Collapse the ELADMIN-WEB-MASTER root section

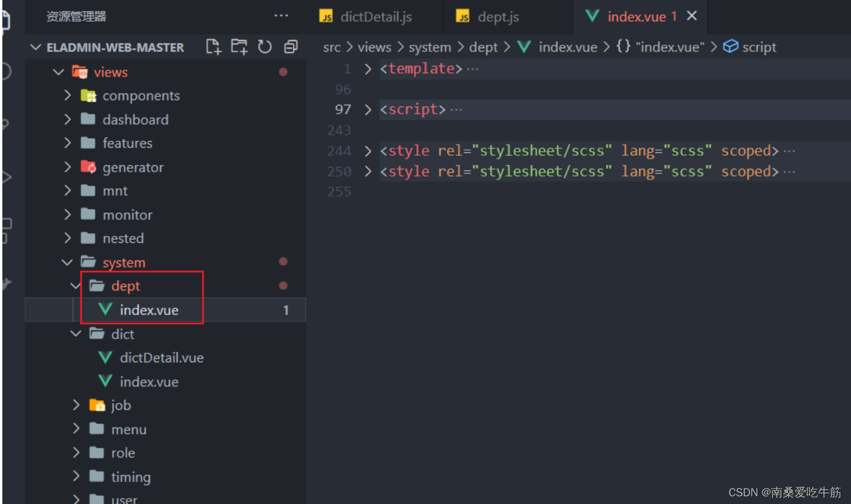pos(36,47)
